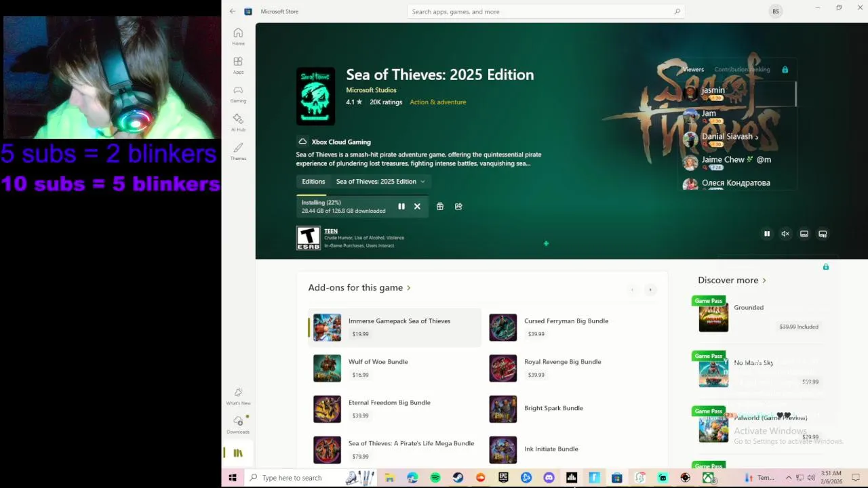The image size is (868, 488).
Task: Click the previous arrow in the Add-ons carousel
Action: click(x=632, y=290)
